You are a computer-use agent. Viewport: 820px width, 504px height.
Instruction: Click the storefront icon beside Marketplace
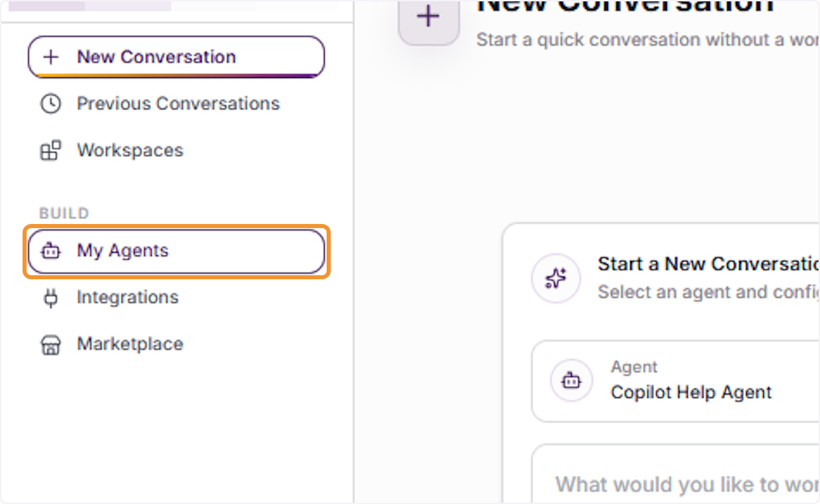51,344
